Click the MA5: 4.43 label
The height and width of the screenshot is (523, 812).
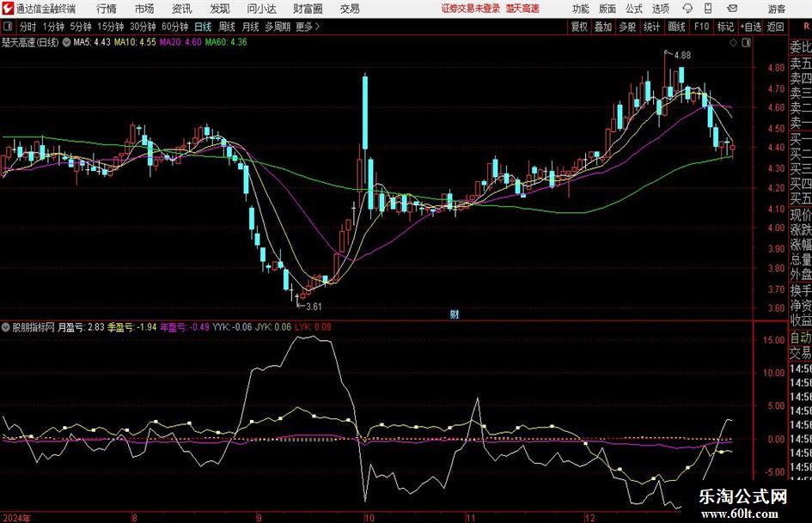(92, 42)
